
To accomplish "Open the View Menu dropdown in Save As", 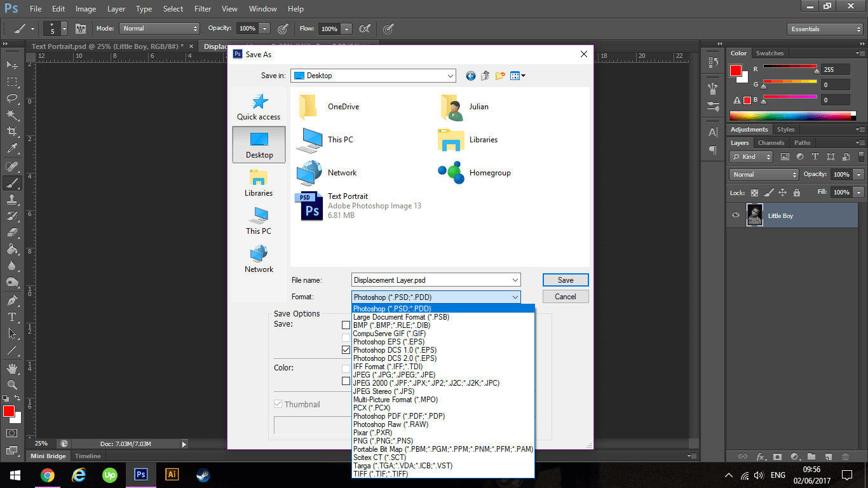I will [518, 76].
